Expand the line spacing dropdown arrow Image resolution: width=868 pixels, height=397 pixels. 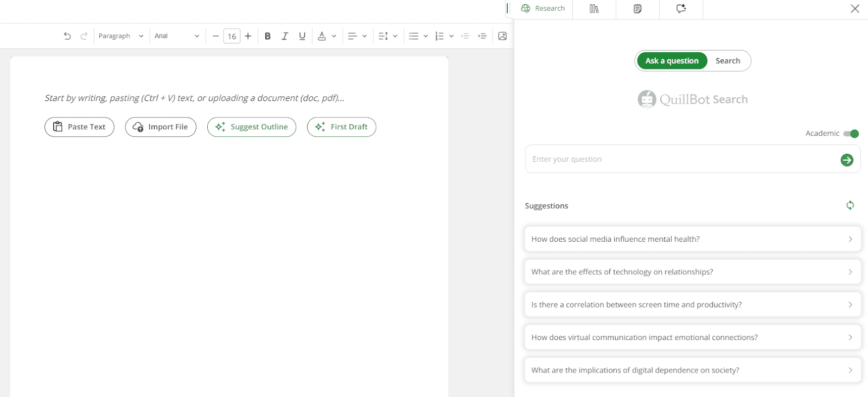(395, 36)
